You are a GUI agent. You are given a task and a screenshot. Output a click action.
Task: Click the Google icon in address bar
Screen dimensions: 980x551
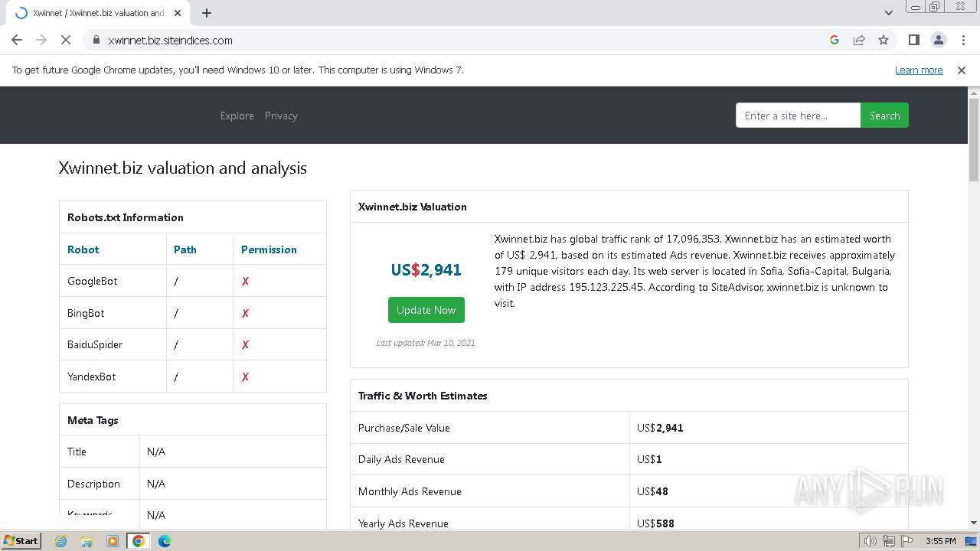[x=835, y=40]
